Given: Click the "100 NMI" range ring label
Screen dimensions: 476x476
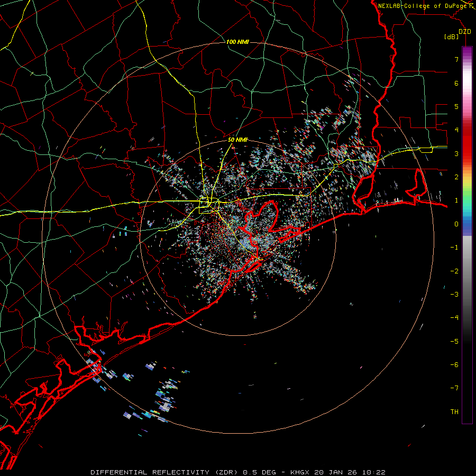Looking at the screenshot, I should point(237,42).
